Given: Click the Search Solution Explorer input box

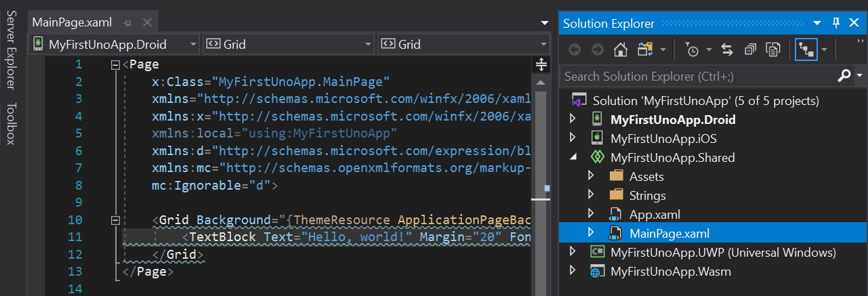Looking at the screenshot, I should [698, 76].
